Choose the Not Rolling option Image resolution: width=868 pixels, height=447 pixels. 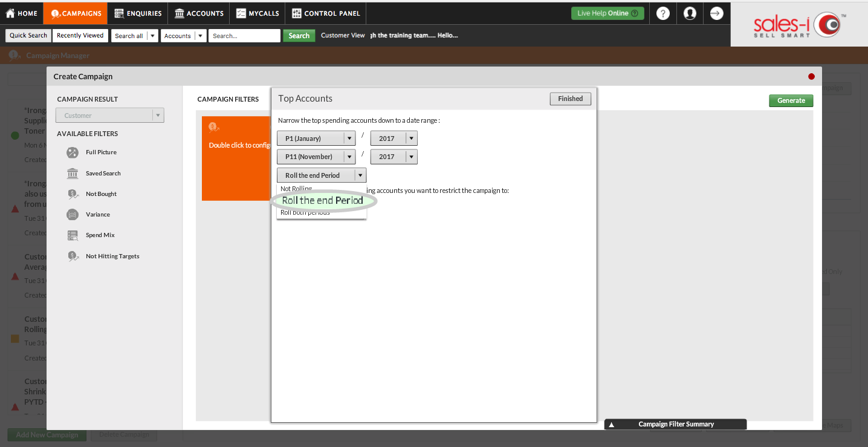pos(296,189)
